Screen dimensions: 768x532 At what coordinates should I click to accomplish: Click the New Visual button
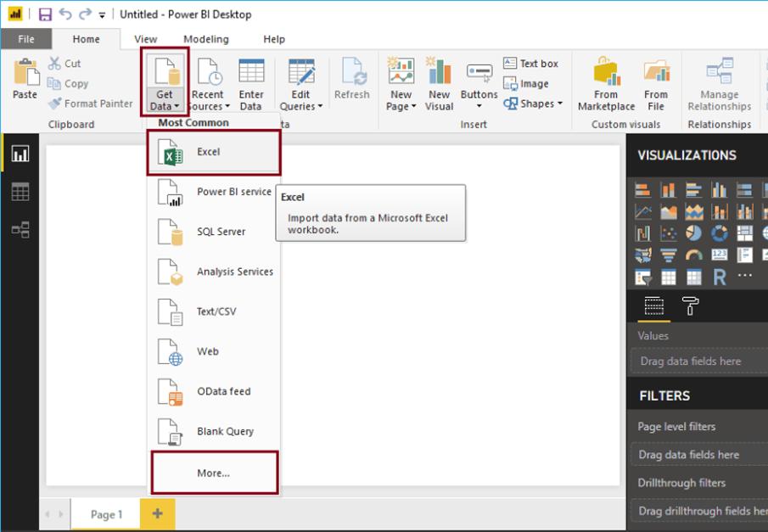click(x=440, y=84)
